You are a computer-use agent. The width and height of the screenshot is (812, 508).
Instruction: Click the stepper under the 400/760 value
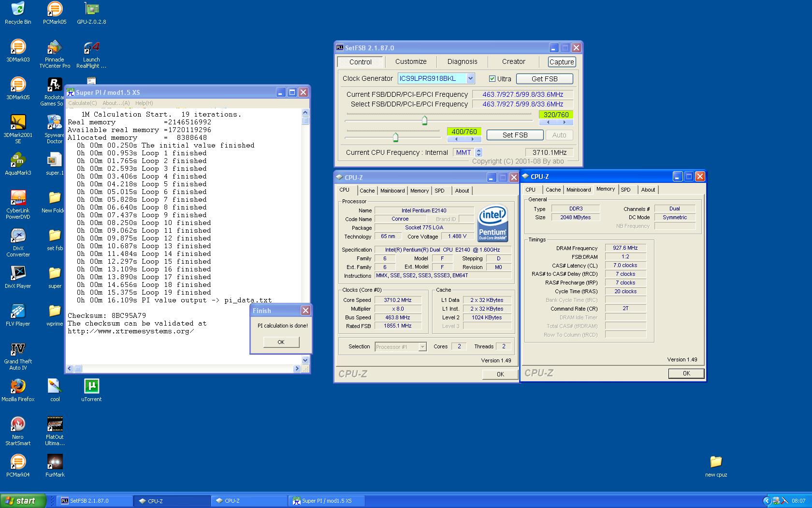pos(464,139)
